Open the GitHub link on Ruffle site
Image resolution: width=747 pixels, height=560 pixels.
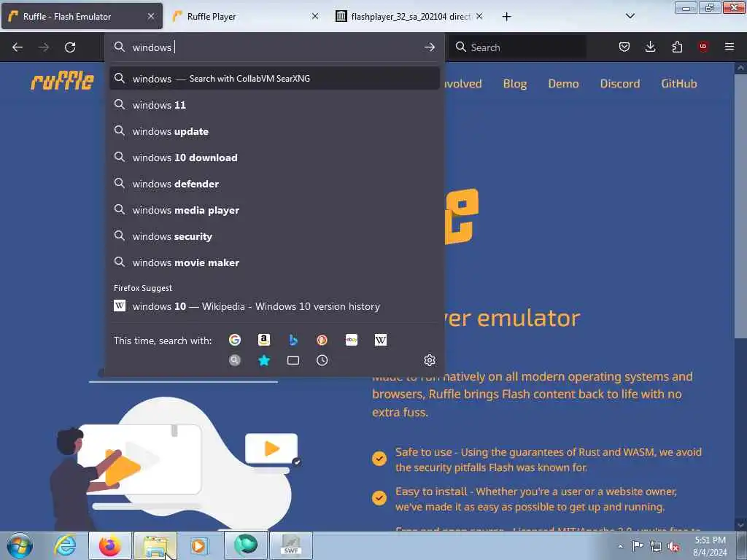679,84
